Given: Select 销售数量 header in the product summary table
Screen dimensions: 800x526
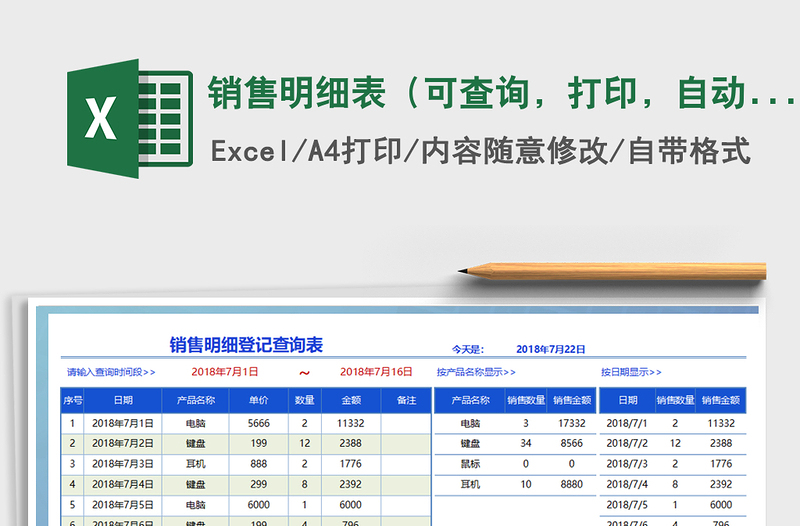Looking at the screenshot, I should coord(526,400).
